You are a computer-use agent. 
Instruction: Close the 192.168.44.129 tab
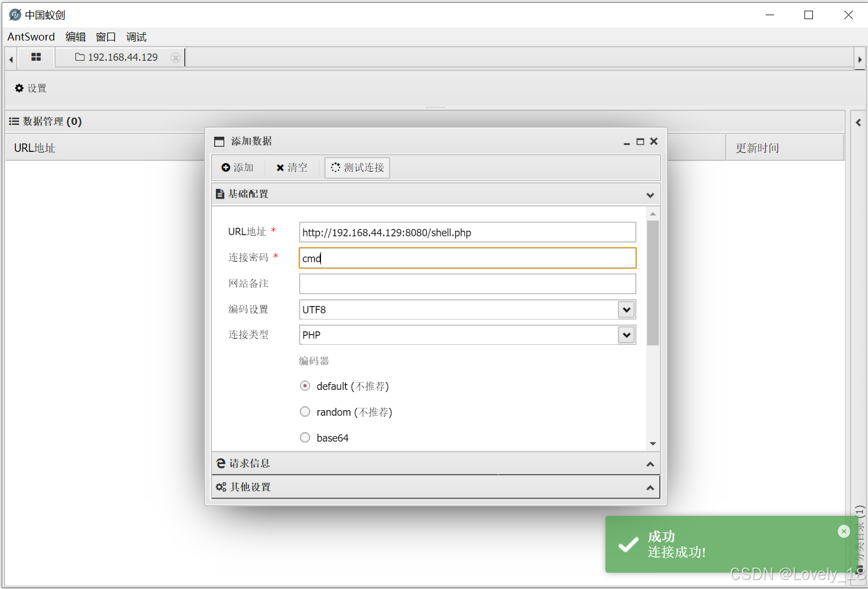tap(175, 57)
